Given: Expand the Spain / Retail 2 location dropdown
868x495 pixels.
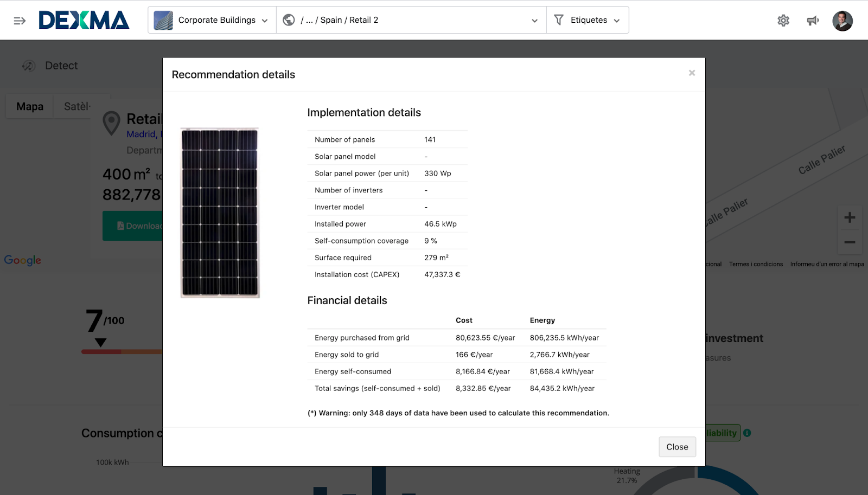Looking at the screenshot, I should [411, 20].
